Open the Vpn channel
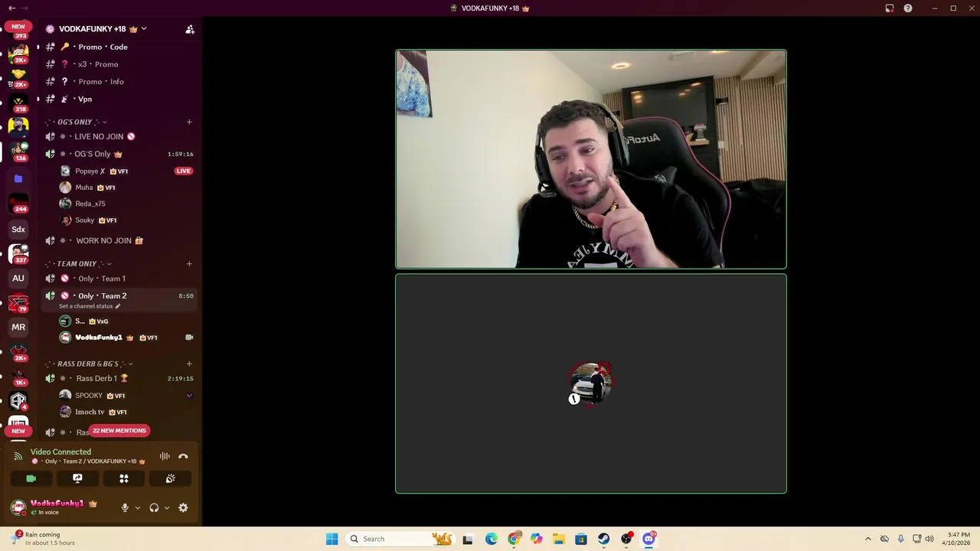The height and width of the screenshot is (551, 980). [x=119, y=99]
